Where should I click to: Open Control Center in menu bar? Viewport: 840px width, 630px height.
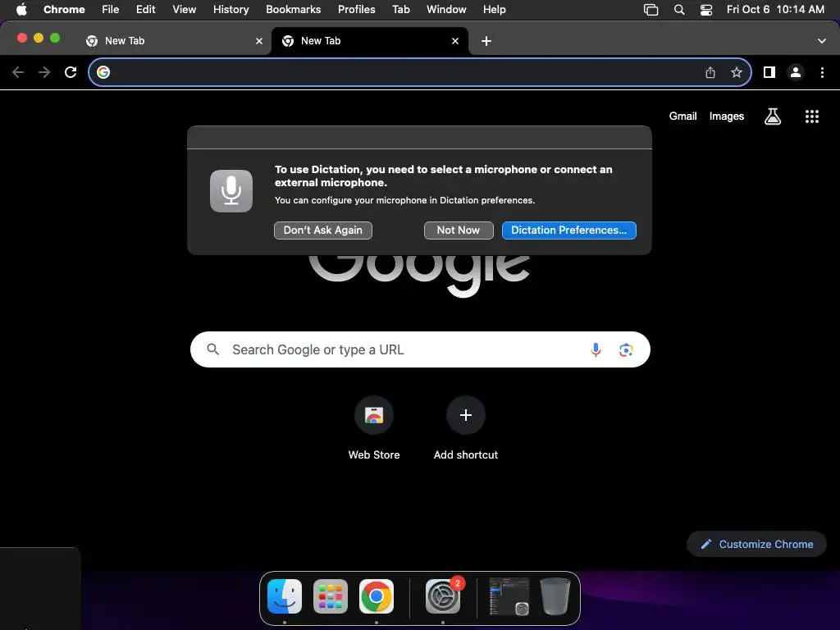click(x=706, y=10)
